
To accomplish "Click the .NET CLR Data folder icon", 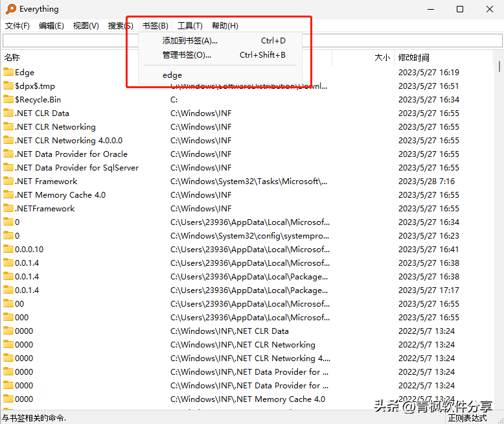I will pyautogui.click(x=8, y=113).
